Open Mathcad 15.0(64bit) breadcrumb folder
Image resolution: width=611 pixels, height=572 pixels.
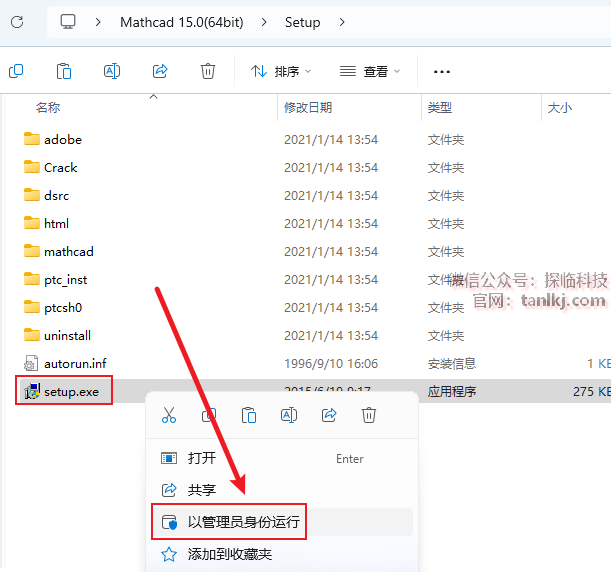point(182,22)
